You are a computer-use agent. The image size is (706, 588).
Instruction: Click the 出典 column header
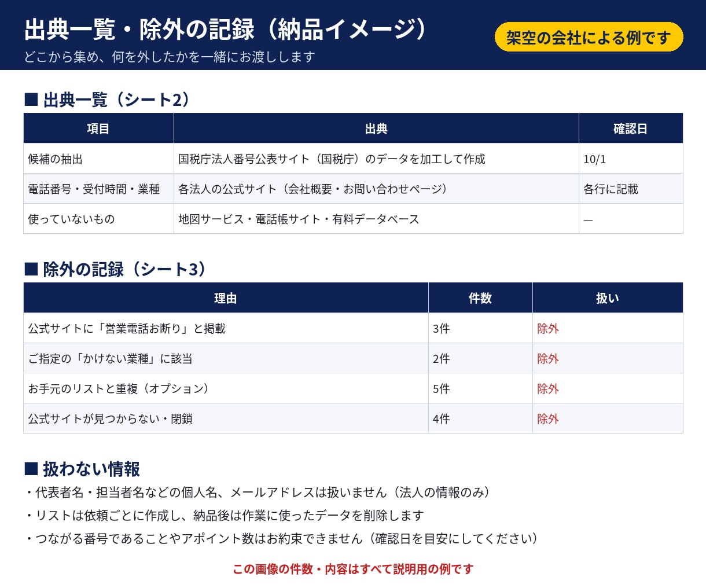[x=376, y=128]
